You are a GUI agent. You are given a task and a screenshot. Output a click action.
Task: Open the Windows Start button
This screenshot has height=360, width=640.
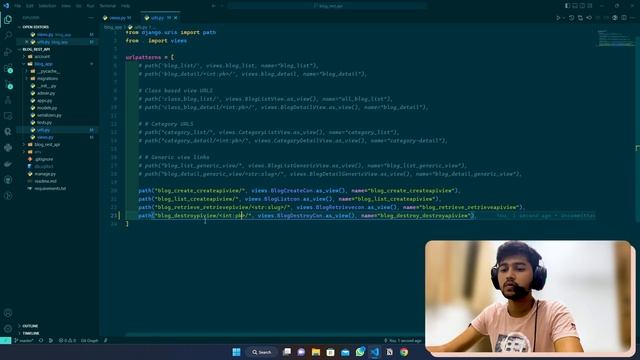236,352
